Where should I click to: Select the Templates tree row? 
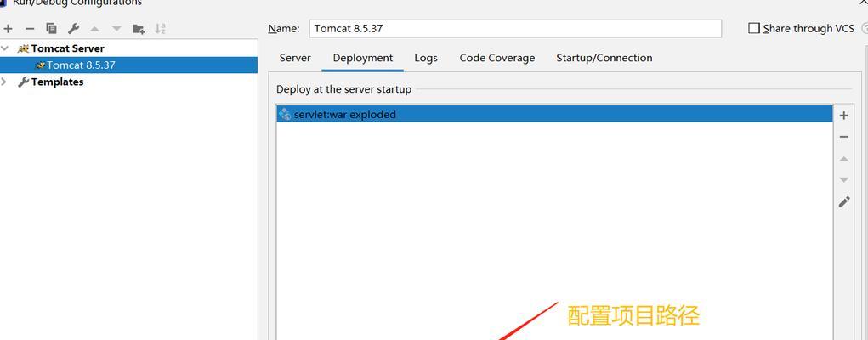click(128, 82)
